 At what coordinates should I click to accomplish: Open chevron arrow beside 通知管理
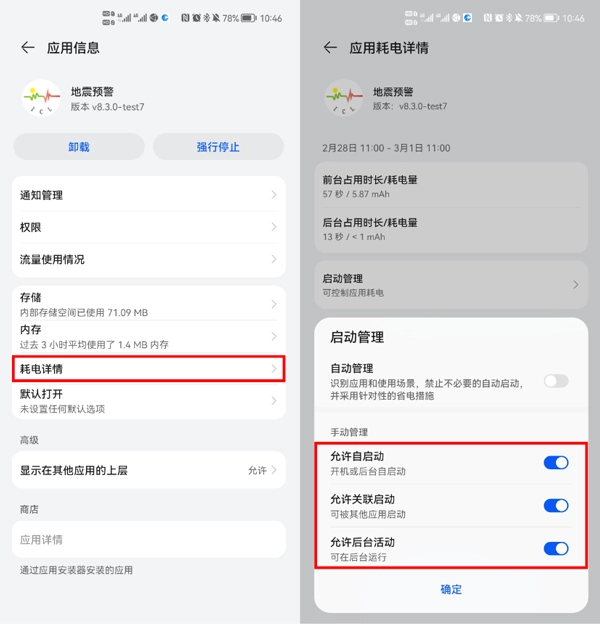click(274, 195)
